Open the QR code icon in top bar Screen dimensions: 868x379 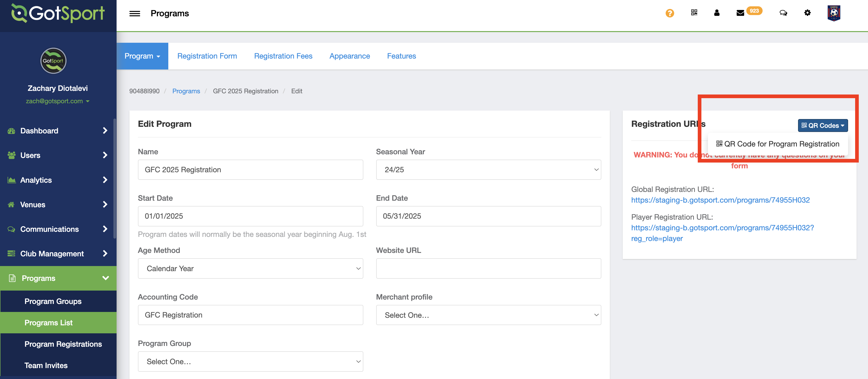(x=694, y=13)
